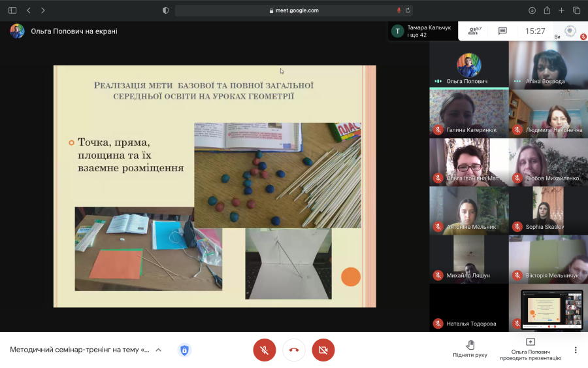Click Ольга Попович проводить презентацію button
The height and width of the screenshot is (368, 588).
(531, 349)
